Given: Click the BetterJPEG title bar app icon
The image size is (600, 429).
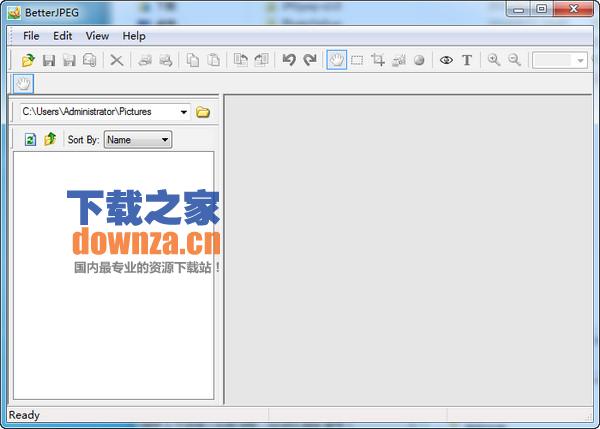Looking at the screenshot, I should click(x=14, y=13).
